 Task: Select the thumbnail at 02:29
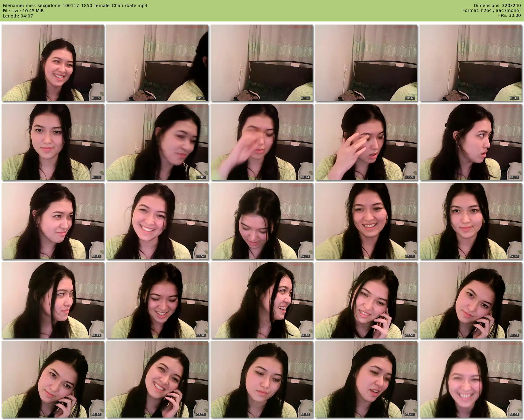click(x=53, y=300)
